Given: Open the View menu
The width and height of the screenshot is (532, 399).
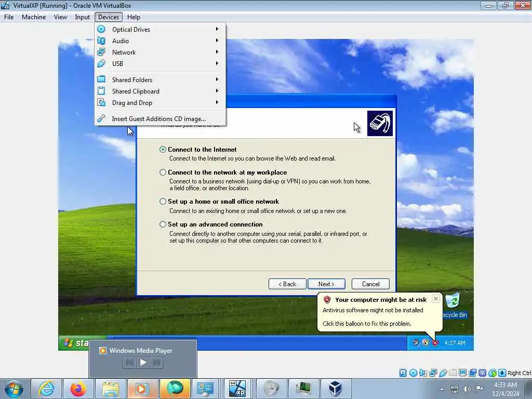Looking at the screenshot, I should [60, 17].
